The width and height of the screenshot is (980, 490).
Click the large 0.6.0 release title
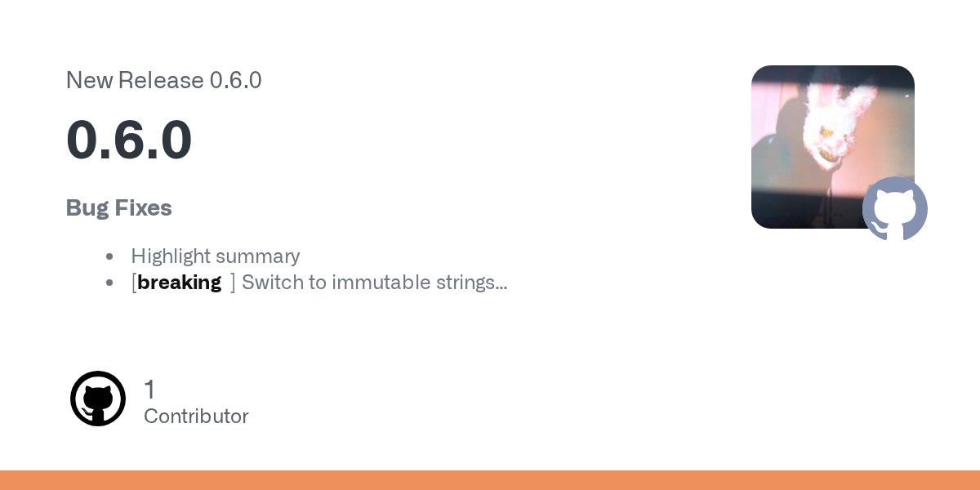pyautogui.click(x=129, y=140)
